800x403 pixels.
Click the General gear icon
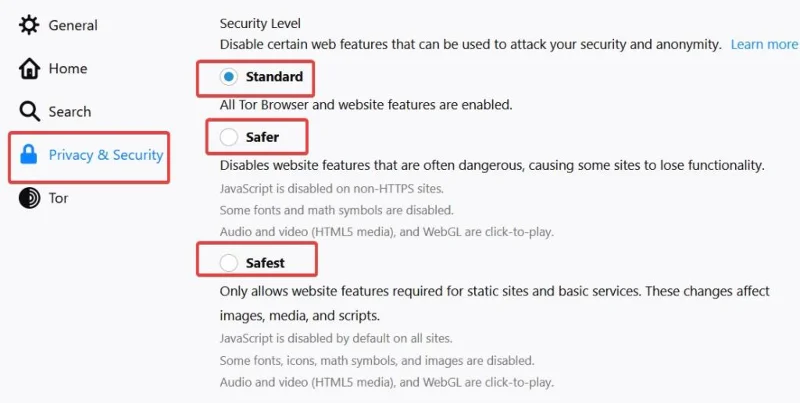point(29,25)
